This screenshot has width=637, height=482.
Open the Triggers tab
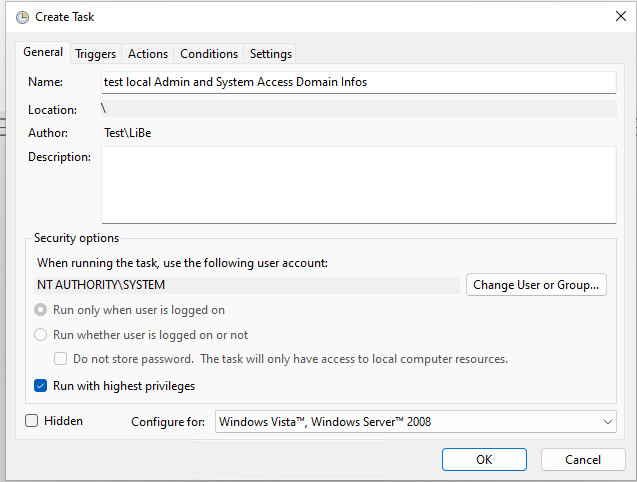click(x=96, y=54)
